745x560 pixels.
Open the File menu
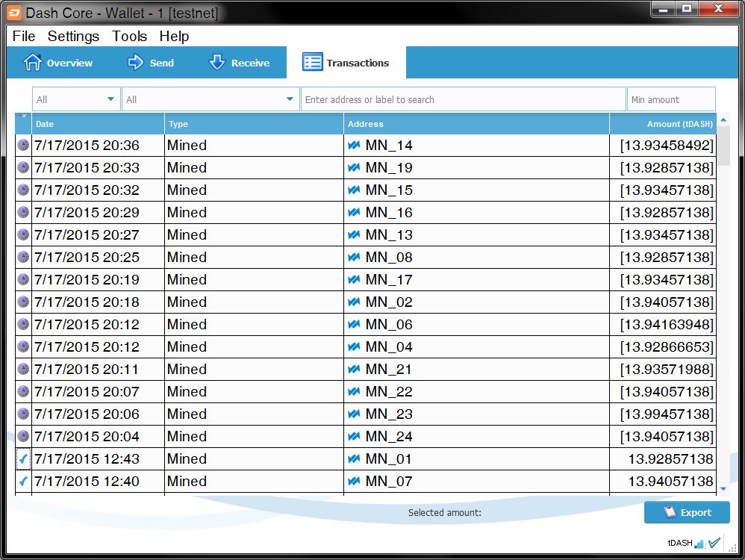coord(24,36)
